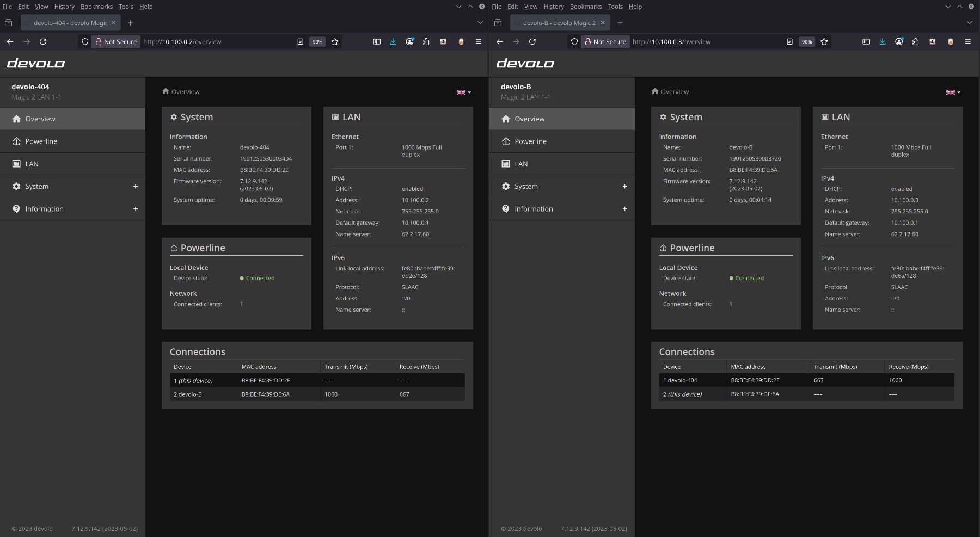
Task: Go back in the devolo-404 browser window
Action: tap(10, 41)
